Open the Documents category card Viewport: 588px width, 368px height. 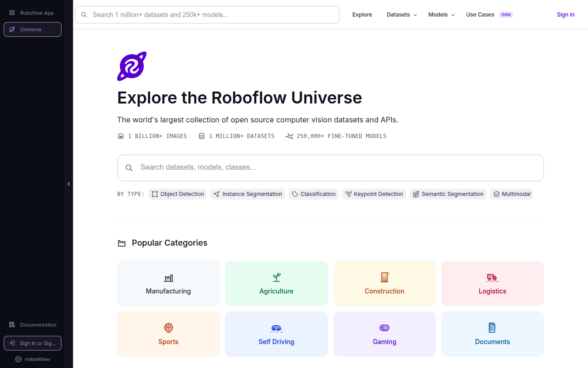pyautogui.click(x=492, y=334)
